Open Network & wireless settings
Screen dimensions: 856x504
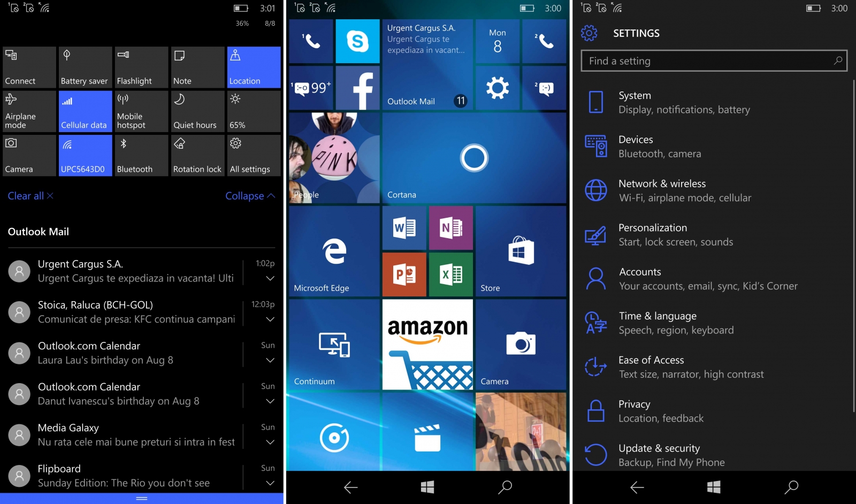pos(685,190)
